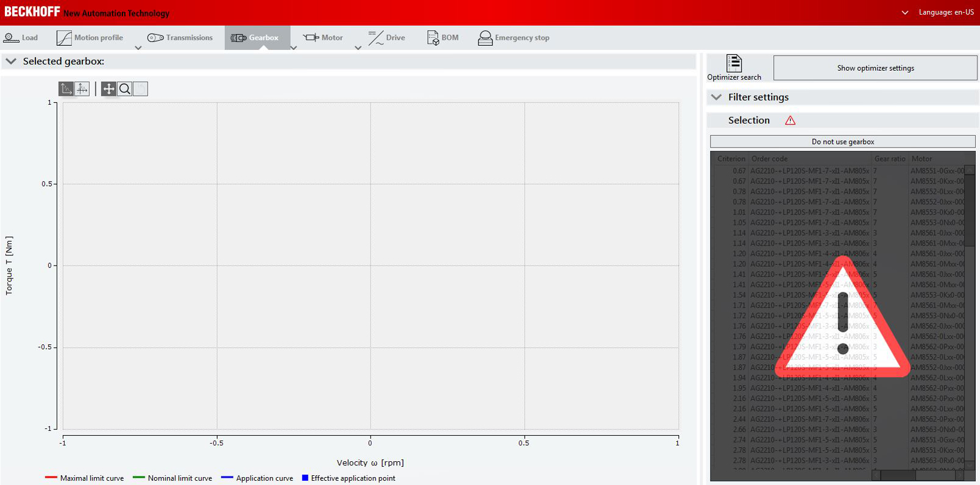Click the greyed-out reset view icon
The width and height of the screenshot is (980, 485).
140,89
